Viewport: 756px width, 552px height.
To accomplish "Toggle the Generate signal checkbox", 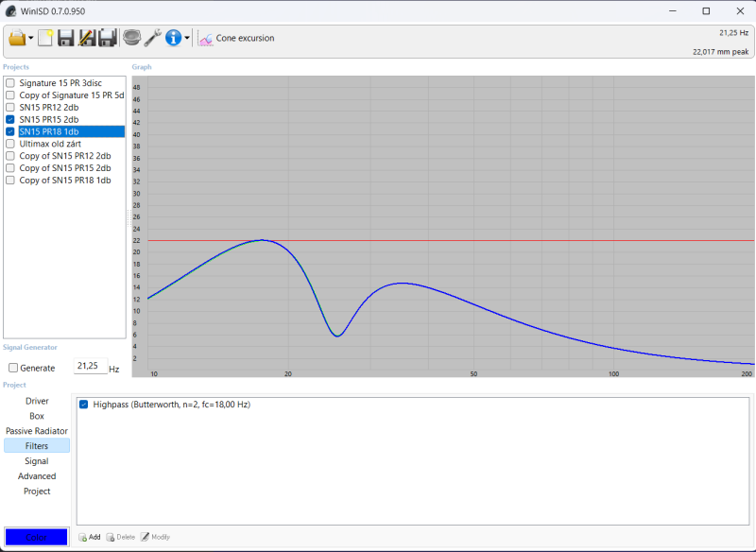I will pyautogui.click(x=13, y=368).
